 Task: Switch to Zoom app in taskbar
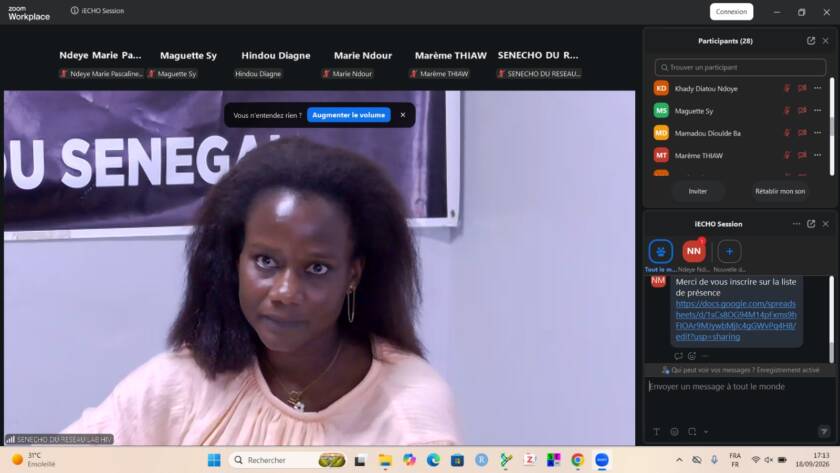coord(602,460)
